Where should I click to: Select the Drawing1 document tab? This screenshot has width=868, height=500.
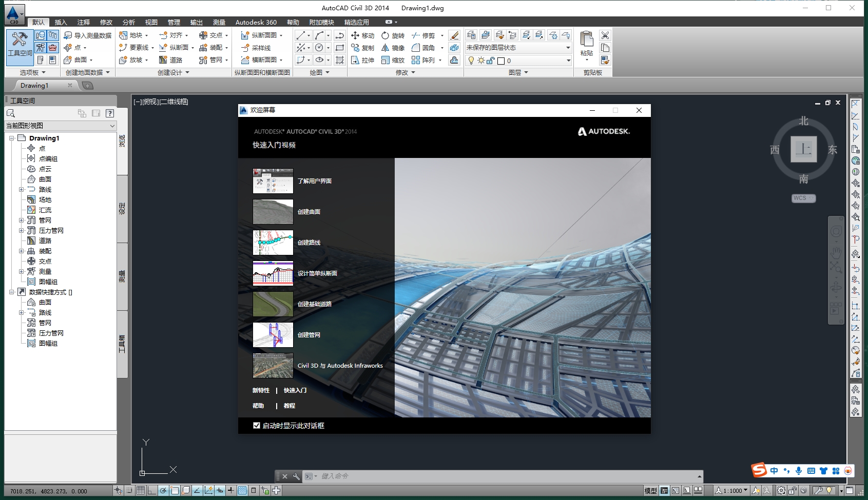pos(35,86)
